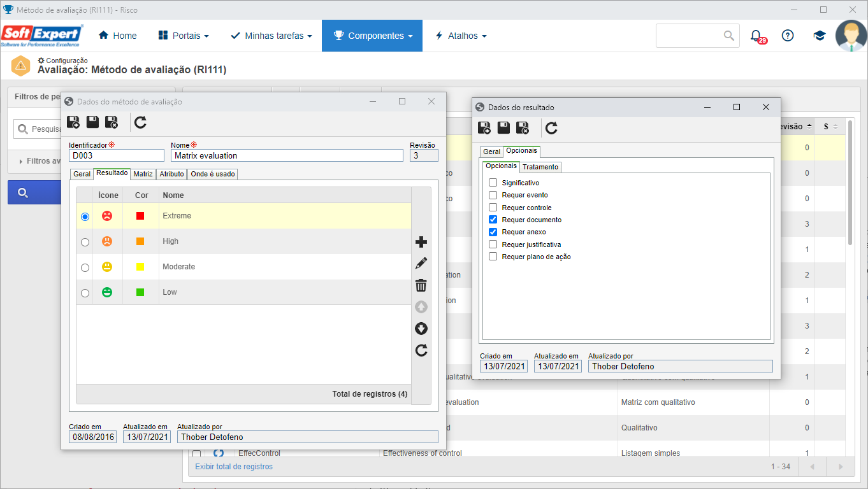This screenshot has width=868, height=489.
Task: Go to the Home menu
Action: pyautogui.click(x=118, y=36)
